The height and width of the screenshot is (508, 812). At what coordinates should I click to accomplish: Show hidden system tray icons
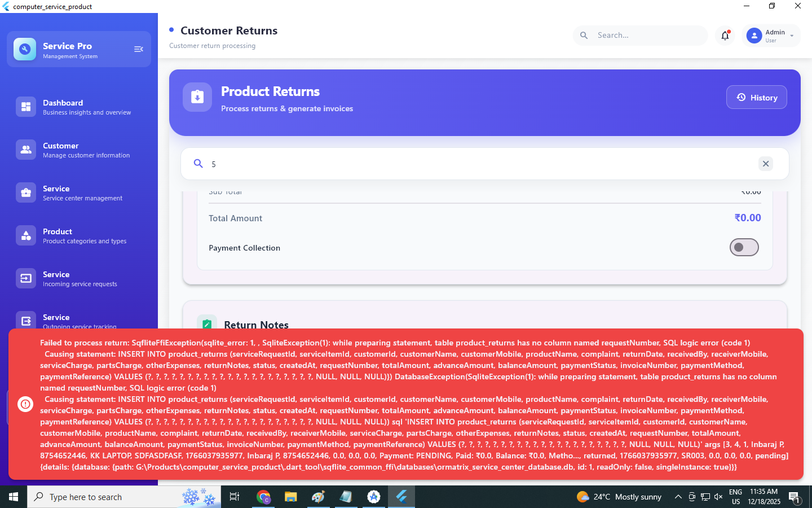pos(678,497)
